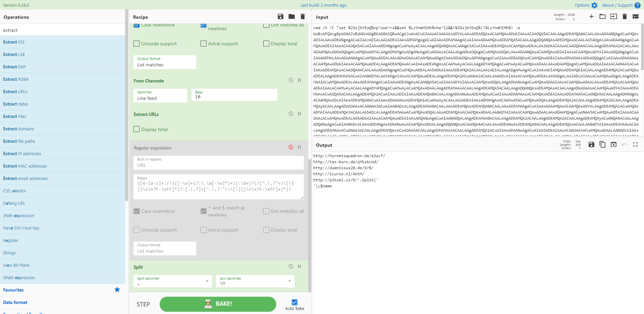Toggle Case insensitive in disabled Regular expression

click(x=137, y=211)
